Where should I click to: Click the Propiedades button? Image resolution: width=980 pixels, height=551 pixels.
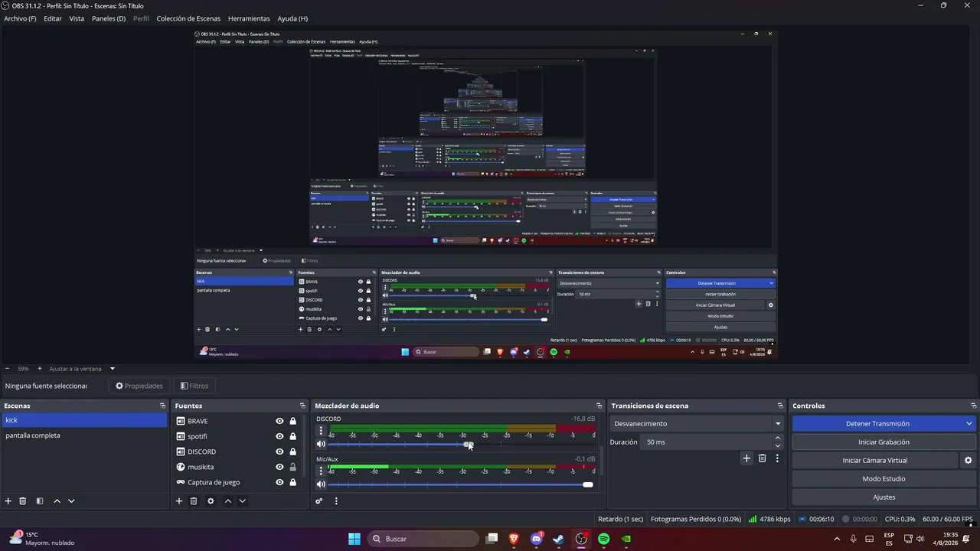[x=139, y=386]
